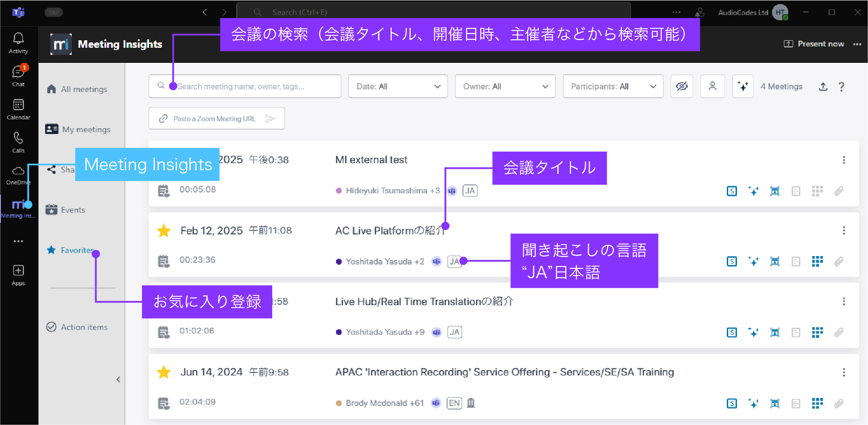Viewport: 868px width, 425px height.
Task: Open summary icon for MI external test
Action: coord(732,191)
